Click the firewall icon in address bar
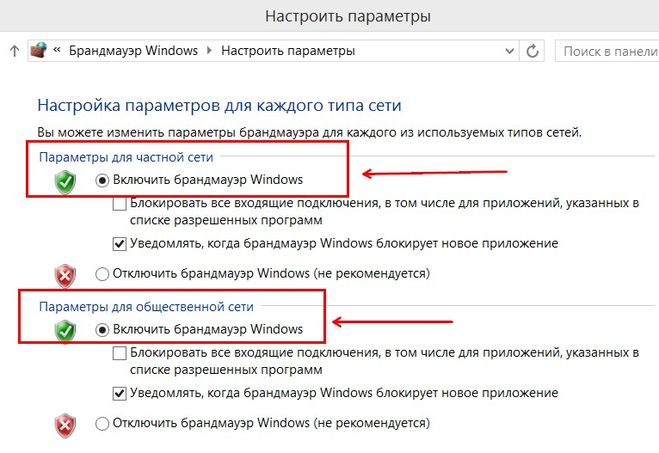This screenshot has height=453, width=659. point(39,50)
